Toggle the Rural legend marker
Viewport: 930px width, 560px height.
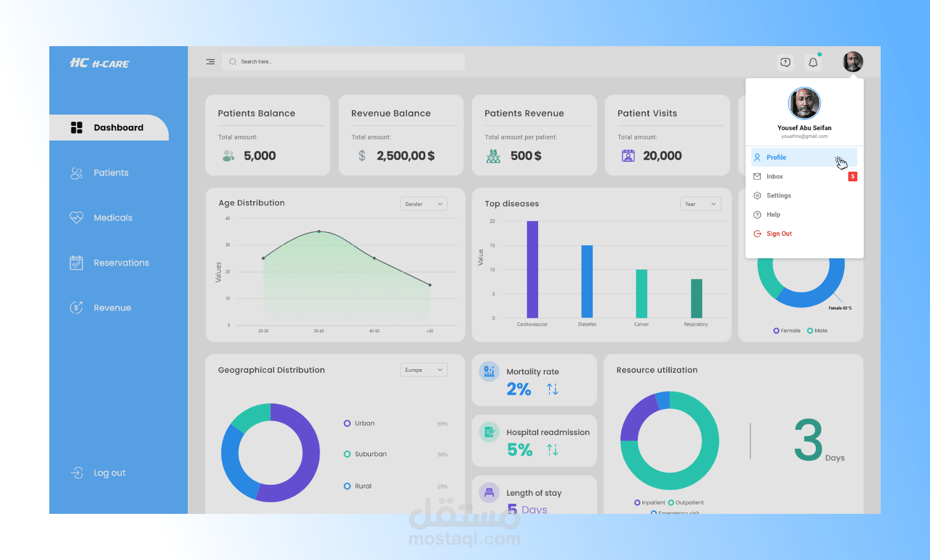pyautogui.click(x=347, y=486)
